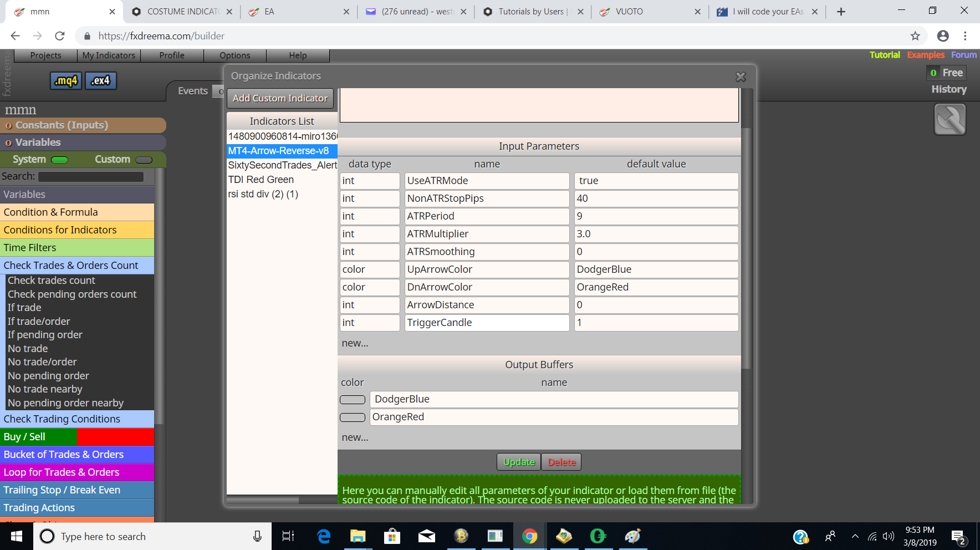Close the Organize Indicators dialog
Screen dimensions: 980x550
click(x=741, y=77)
